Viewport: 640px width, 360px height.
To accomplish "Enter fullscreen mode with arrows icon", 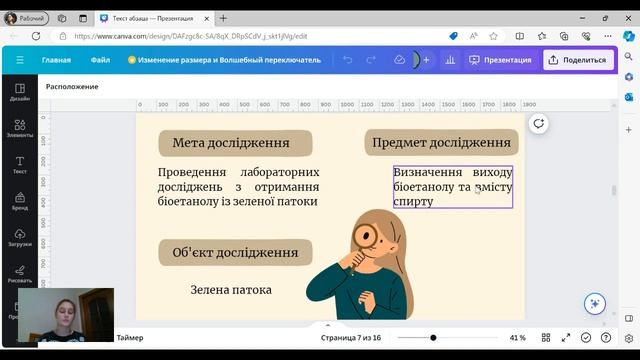I will point(566,338).
